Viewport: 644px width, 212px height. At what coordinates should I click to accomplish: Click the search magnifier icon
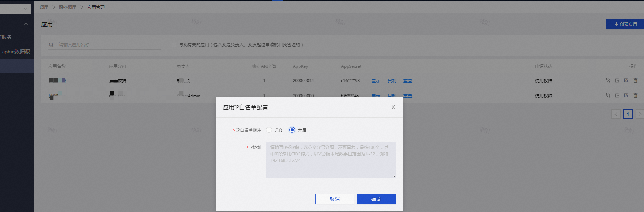pyautogui.click(x=51, y=45)
